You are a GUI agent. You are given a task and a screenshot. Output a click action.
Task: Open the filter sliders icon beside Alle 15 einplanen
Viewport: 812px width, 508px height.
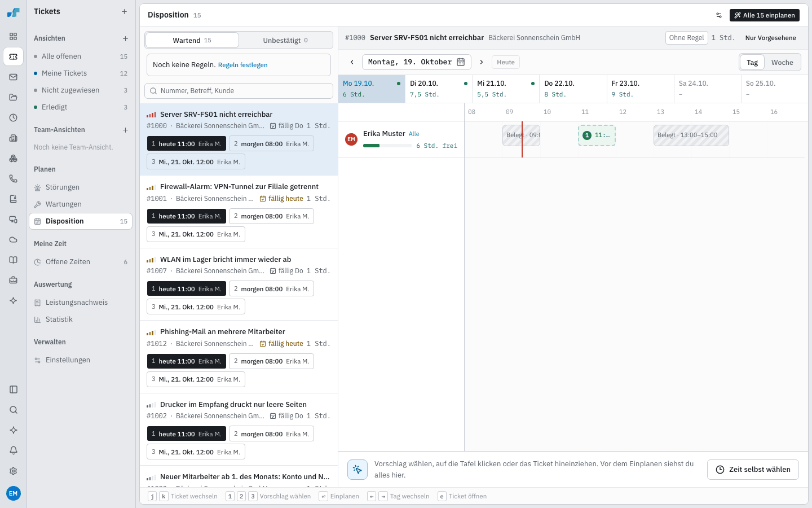[719, 15]
